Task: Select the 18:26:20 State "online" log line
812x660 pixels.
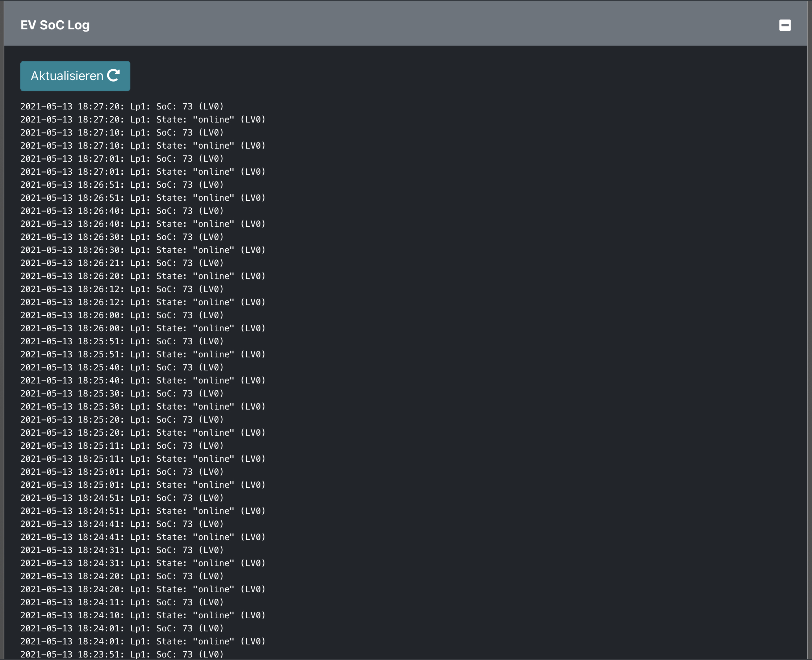Action: pyautogui.click(x=142, y=276)
